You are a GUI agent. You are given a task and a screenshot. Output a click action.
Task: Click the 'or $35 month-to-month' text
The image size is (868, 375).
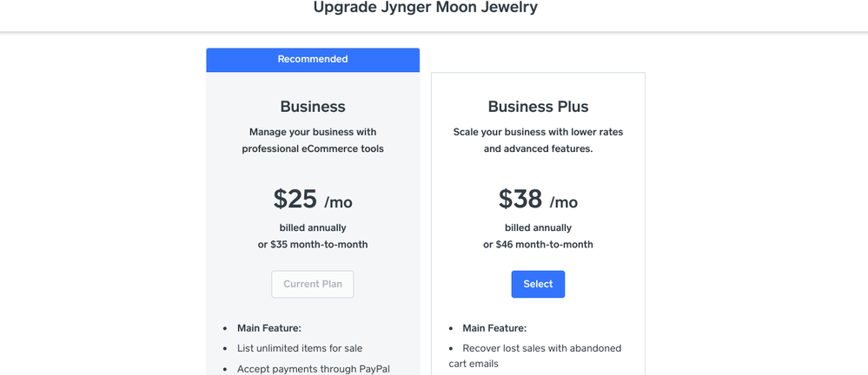313,245
